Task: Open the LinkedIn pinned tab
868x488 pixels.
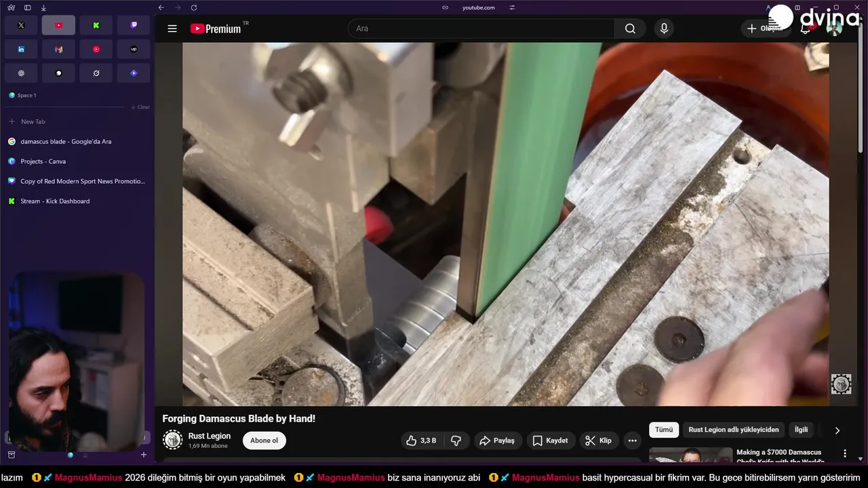Action: pyautogui.click(x=21, y=49)
